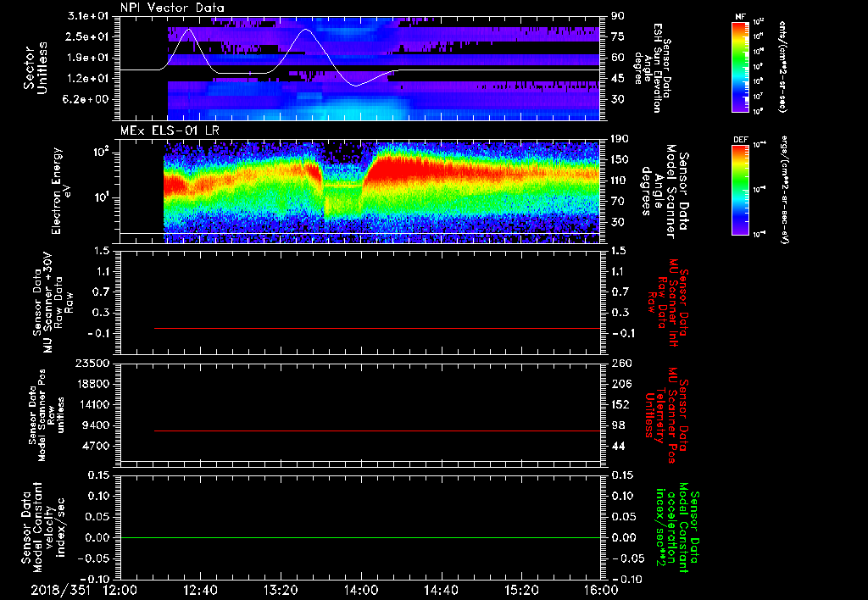Click the red line in the MU Scanner +30V plot

377,328
